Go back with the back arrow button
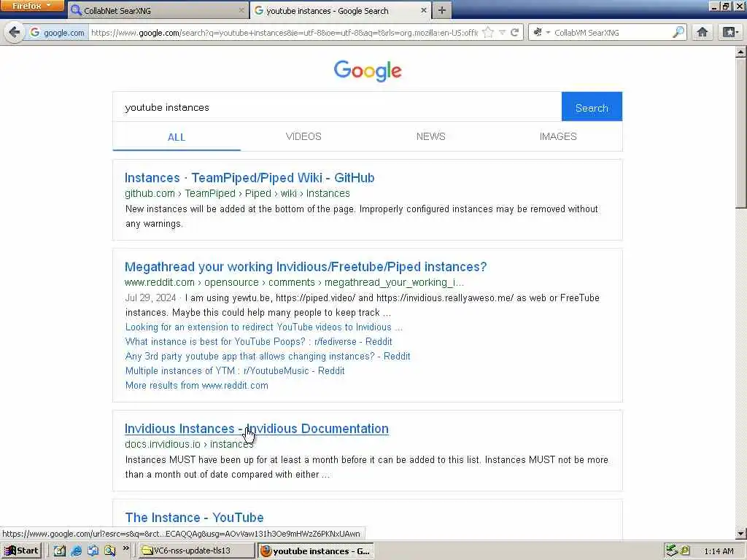 click(15, 32)
